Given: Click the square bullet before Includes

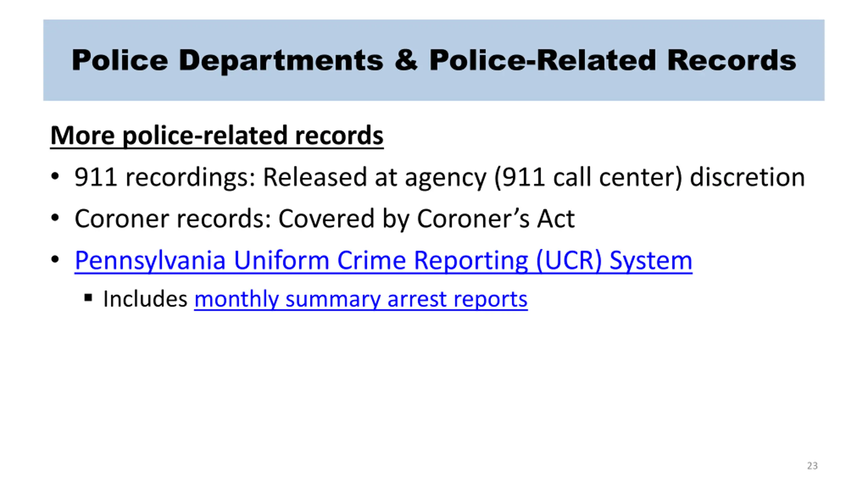Looking at the screenshot, I should click(88, 298).
